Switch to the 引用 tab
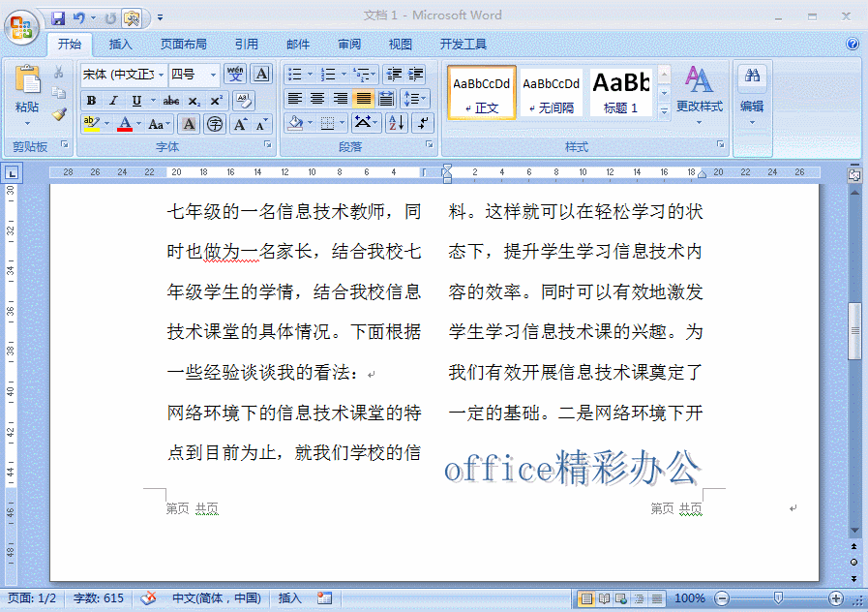 (x=247, y=45)
